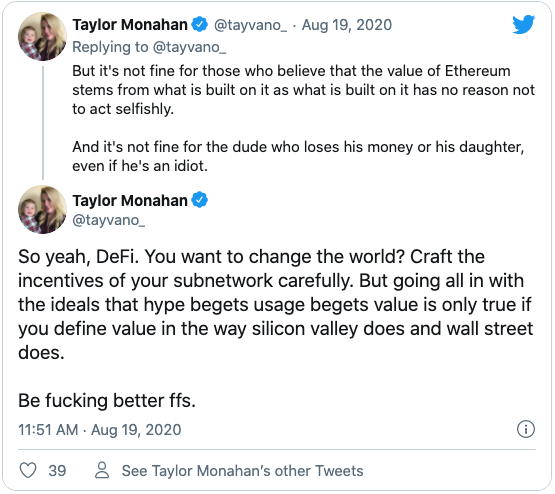Open @tayvano_ handle in top header

point(250,25)
